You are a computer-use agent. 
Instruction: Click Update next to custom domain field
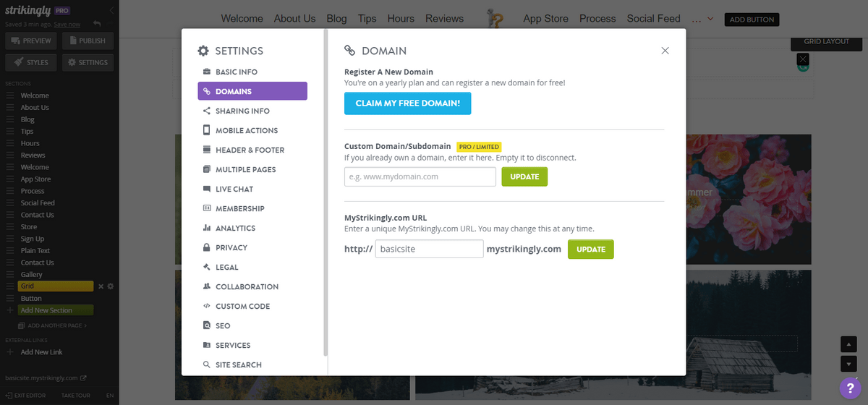tap(524, 176)
